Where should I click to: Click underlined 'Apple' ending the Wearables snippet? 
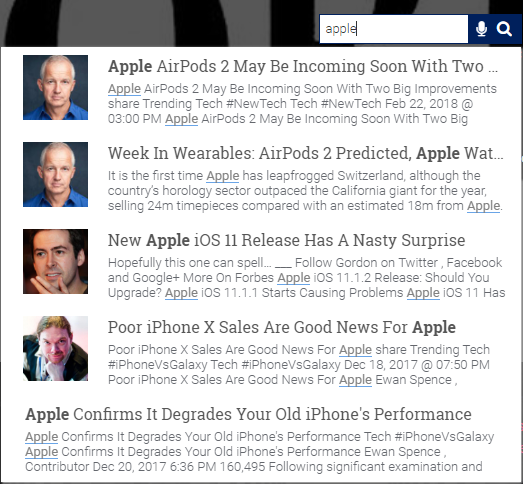[483, 206]
